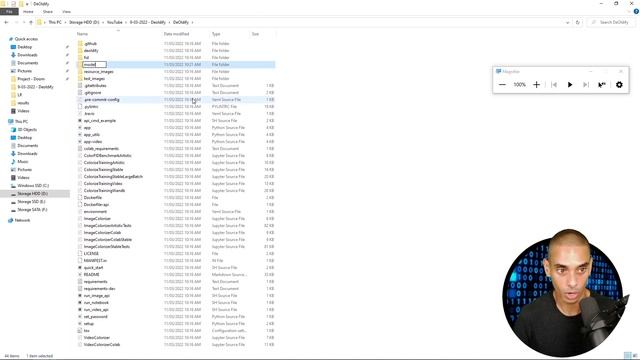Screen dimensions: 640x360
Task: Navigate back with the Back arrow
Action: pyautogui.click(x=6, y=22)
